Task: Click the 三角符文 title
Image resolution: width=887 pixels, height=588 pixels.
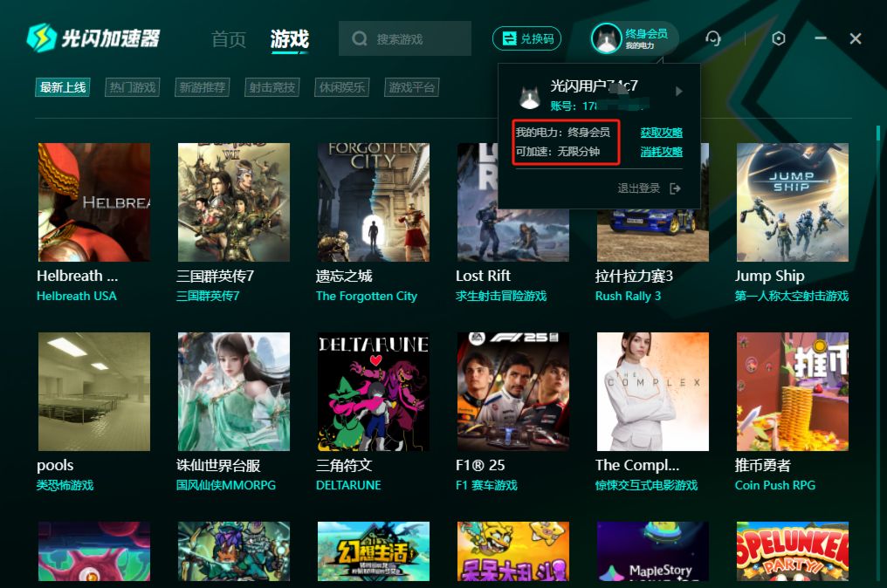Action: [x=344, y=465]
